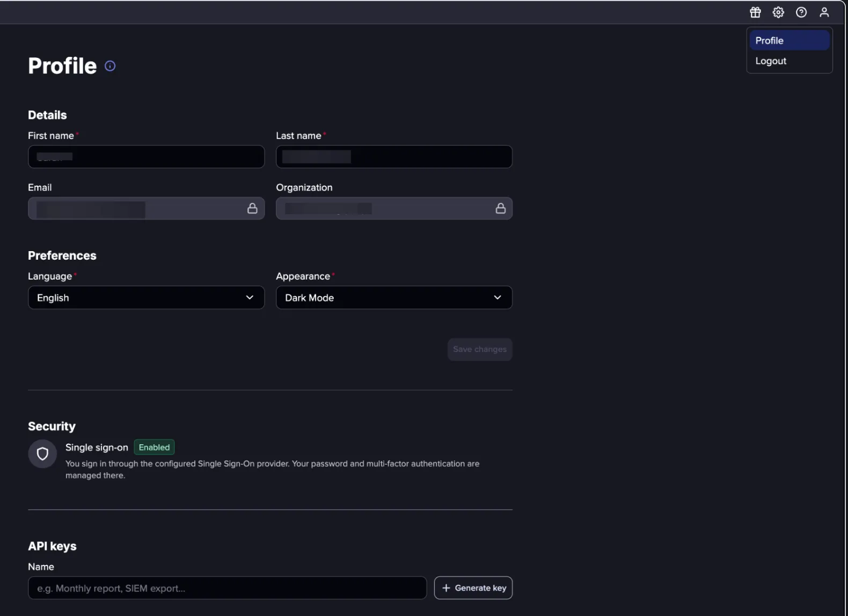This screenshot has width=848, height=616.
Task: Open the user account icon
Action: point(824,12)
